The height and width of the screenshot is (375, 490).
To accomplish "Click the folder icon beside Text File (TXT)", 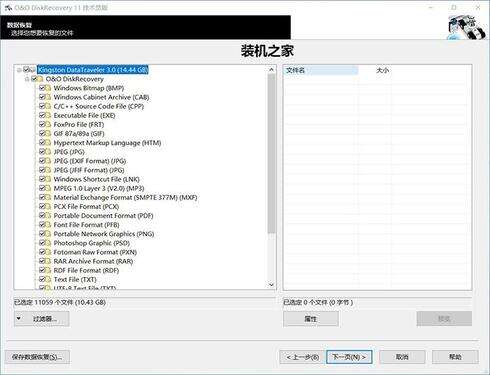I will click(48, 279).
